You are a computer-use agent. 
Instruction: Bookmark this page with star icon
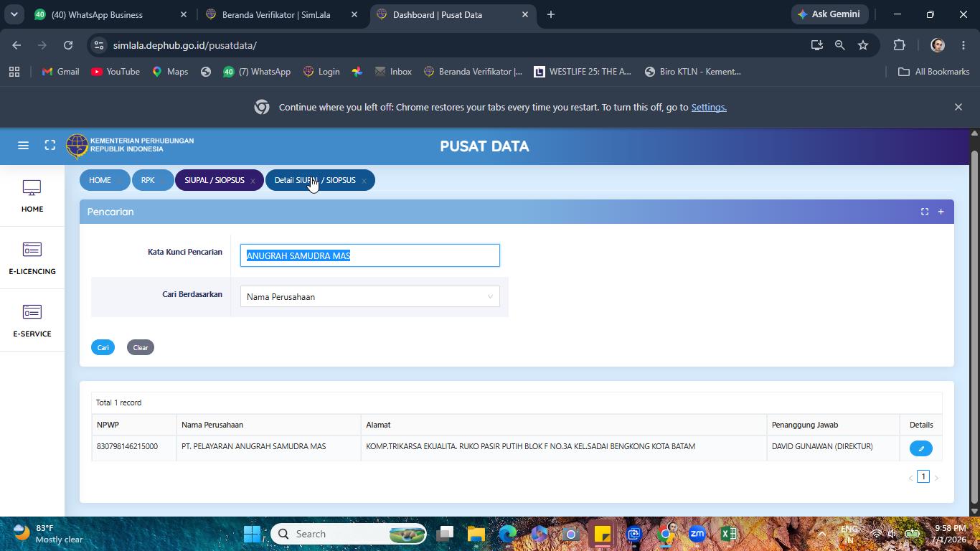[863, 45]
